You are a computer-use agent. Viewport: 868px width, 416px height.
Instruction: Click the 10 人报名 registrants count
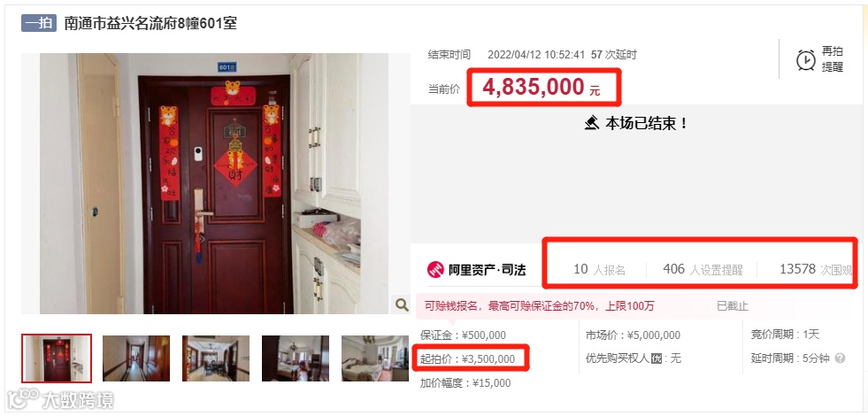600,270
